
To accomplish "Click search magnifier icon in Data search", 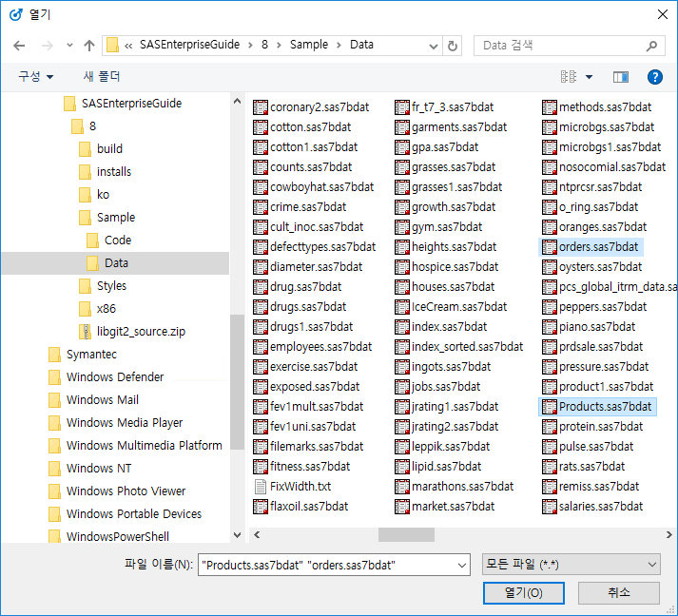I will click(651, 45).
